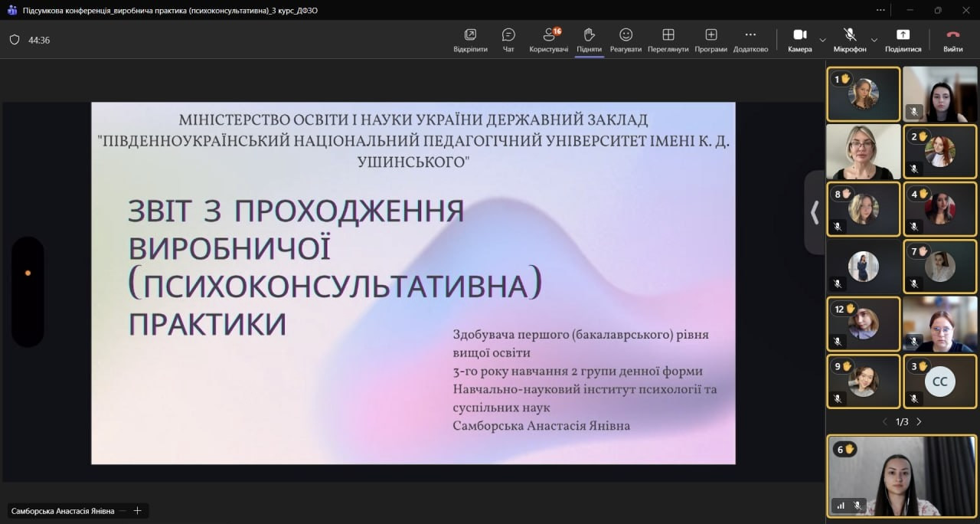Open the title bar more options menu
980x524 pixels.
(x=880, y=10)
